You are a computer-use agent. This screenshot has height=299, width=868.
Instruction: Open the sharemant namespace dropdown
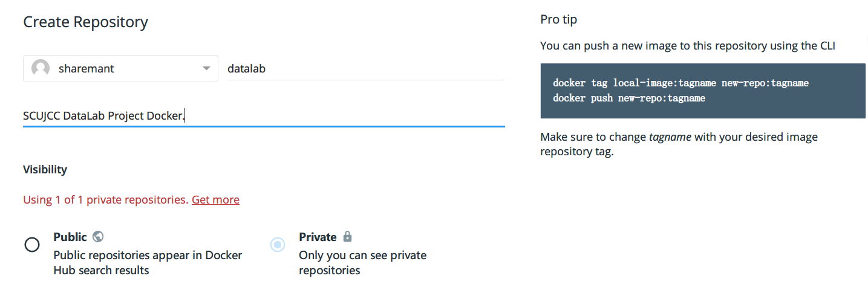pyautogui.click(x=120, y=69)
